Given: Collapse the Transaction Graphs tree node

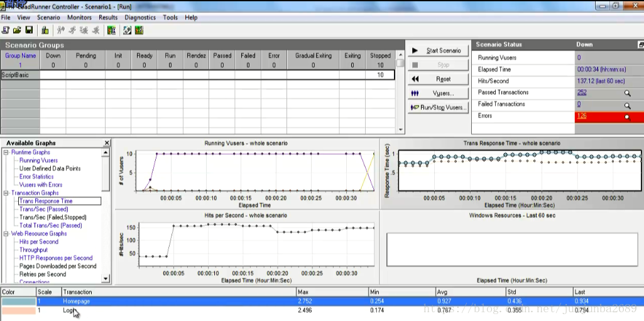Looking at the screenshot, I should pyautogui.click(x=6, y=193).
